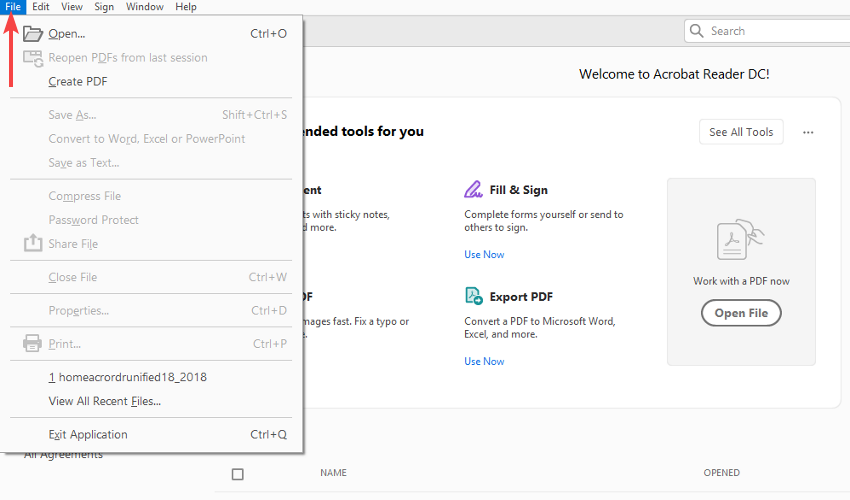Click the three-dot more options icon
The height and width of the screenshot is (500, 850).
click(x=808, y=132)
